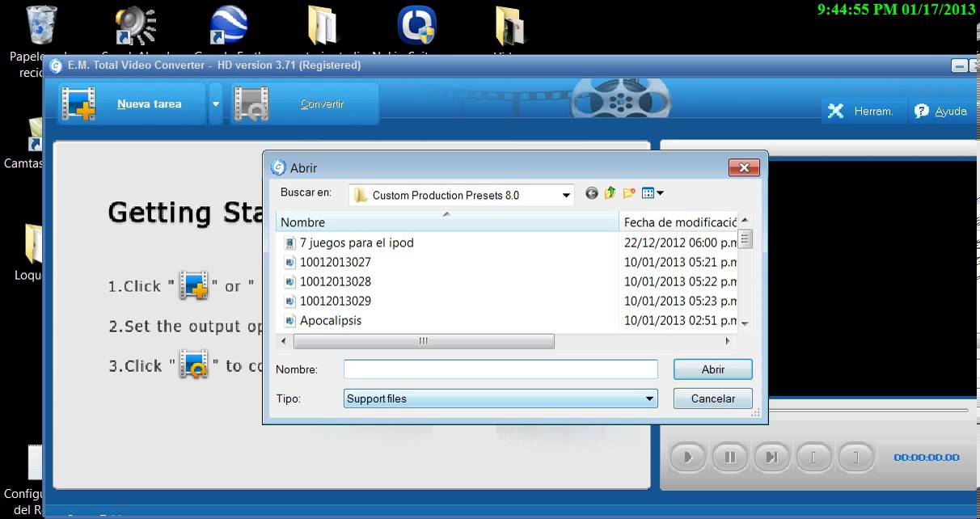Click the Abrir button in the dialog
The height and width of the screenshot is (519, 980).
point(713,369)
